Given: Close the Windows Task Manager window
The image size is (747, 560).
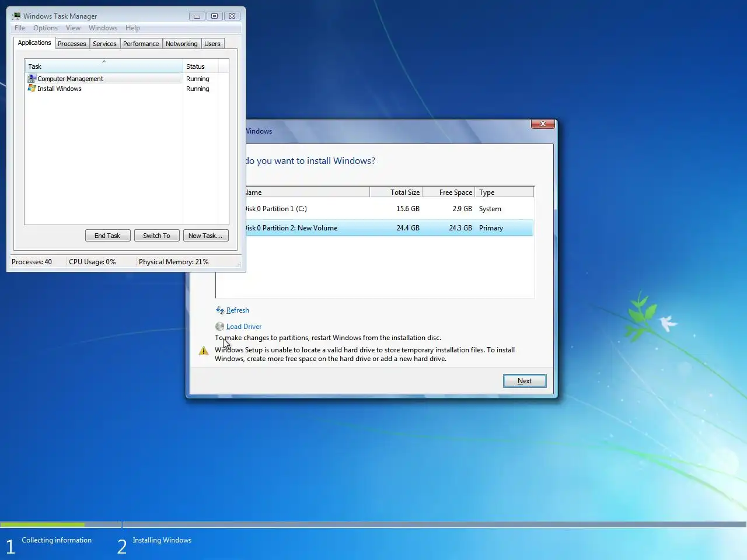Looking at the screenshot, I should pos(232,16).
